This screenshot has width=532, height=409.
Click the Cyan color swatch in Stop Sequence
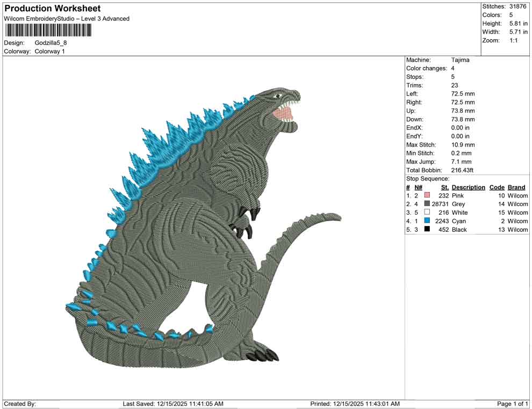point(427,221)
